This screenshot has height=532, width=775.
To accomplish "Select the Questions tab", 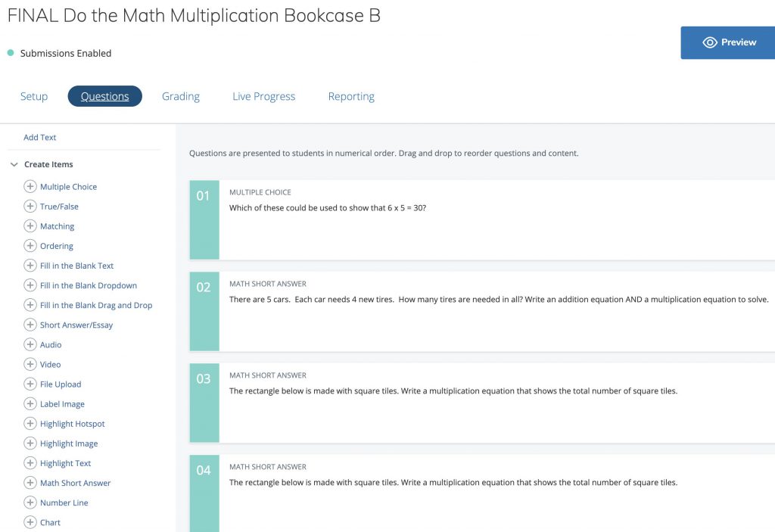I will tap(104, 96).
